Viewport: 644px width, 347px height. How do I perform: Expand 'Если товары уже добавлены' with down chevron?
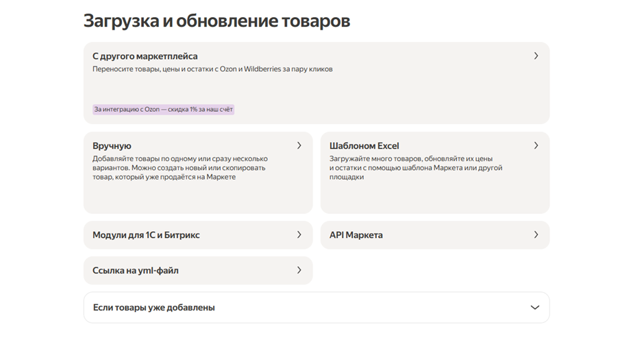[535, 307]
